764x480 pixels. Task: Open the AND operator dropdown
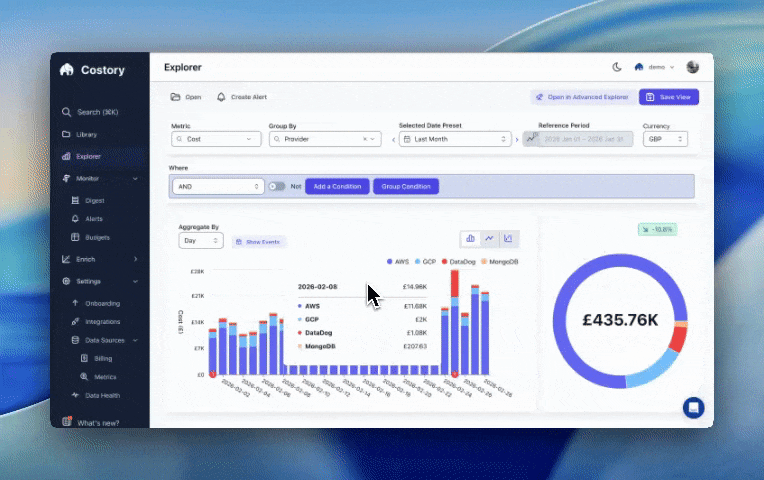(x=218, y=187)
